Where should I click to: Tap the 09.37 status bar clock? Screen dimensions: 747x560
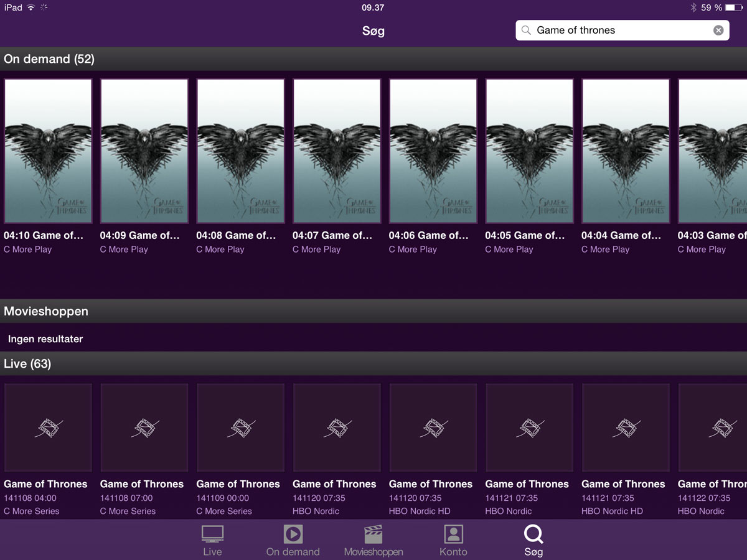[373, 7]
